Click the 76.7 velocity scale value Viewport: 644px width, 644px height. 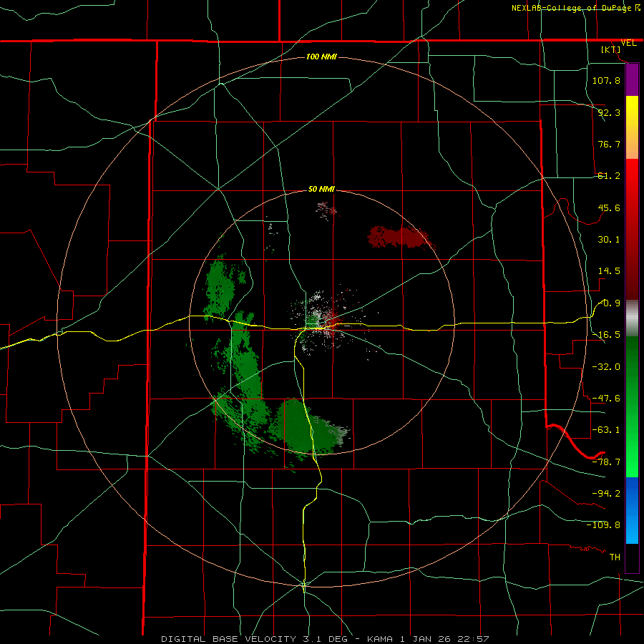609,144
